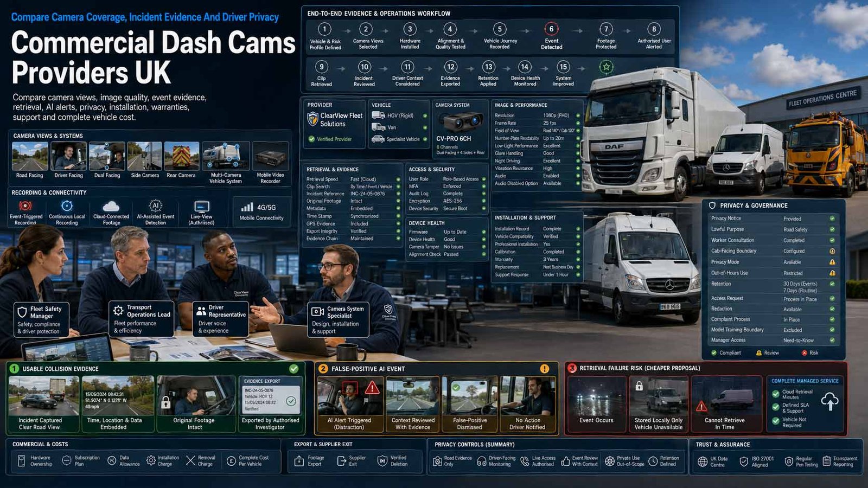The width and height of the screenshot is (868, 488).
Task: Click the Footage Export icon
Action: [299, 461]
